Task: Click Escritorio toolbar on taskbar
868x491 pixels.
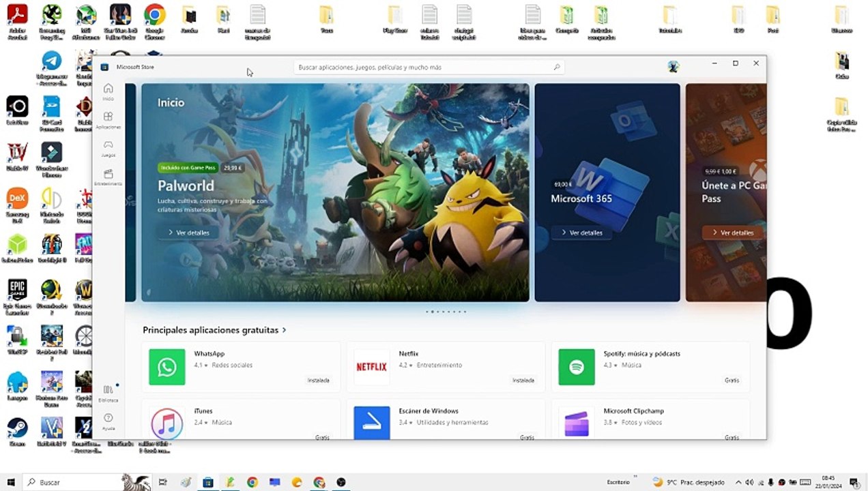Action: [619, 482]
